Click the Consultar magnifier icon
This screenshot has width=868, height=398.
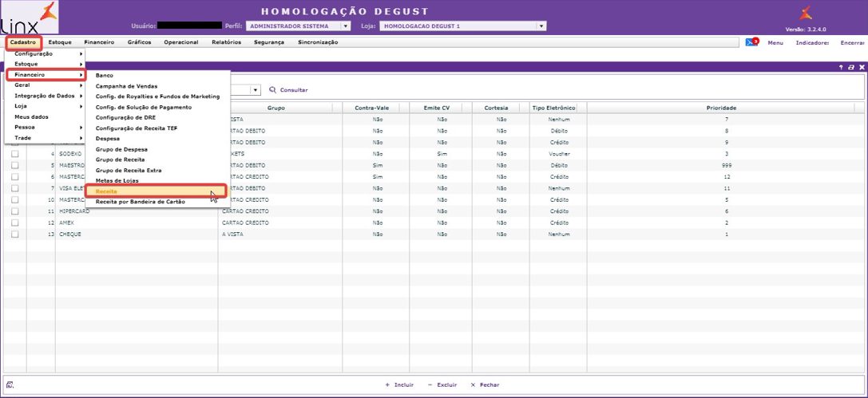pos(272,89)
